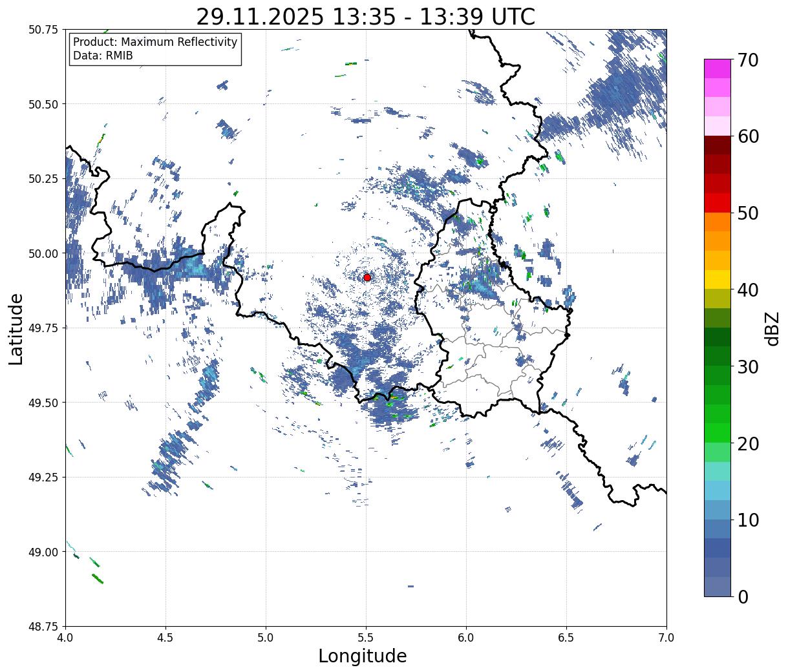Click the 50.00 latitude tick label
Viewport: 788px width, 672px height.
tap(43, 253)
